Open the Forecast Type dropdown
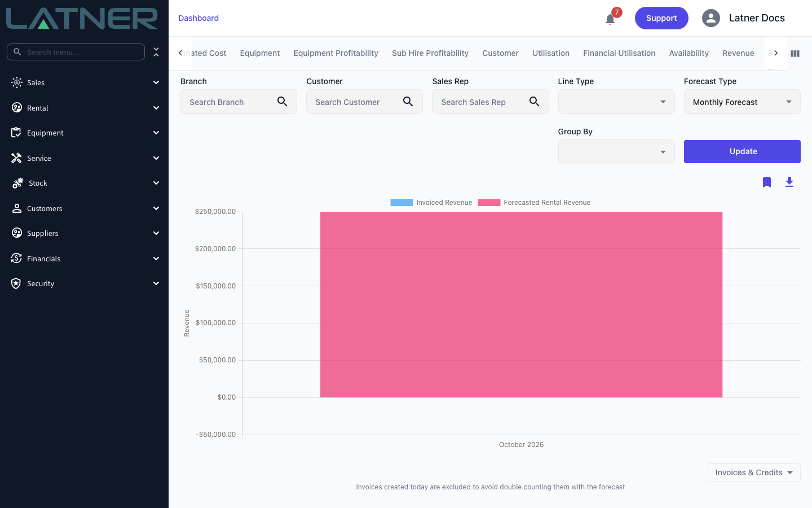The height and width of the screenshot is (508, 812). pos(742,102)
